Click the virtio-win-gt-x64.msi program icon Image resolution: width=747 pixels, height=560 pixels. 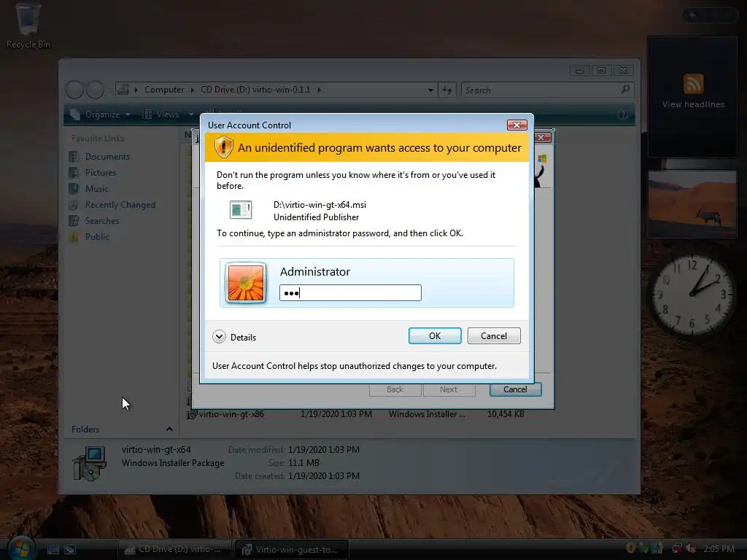point(241,210)
